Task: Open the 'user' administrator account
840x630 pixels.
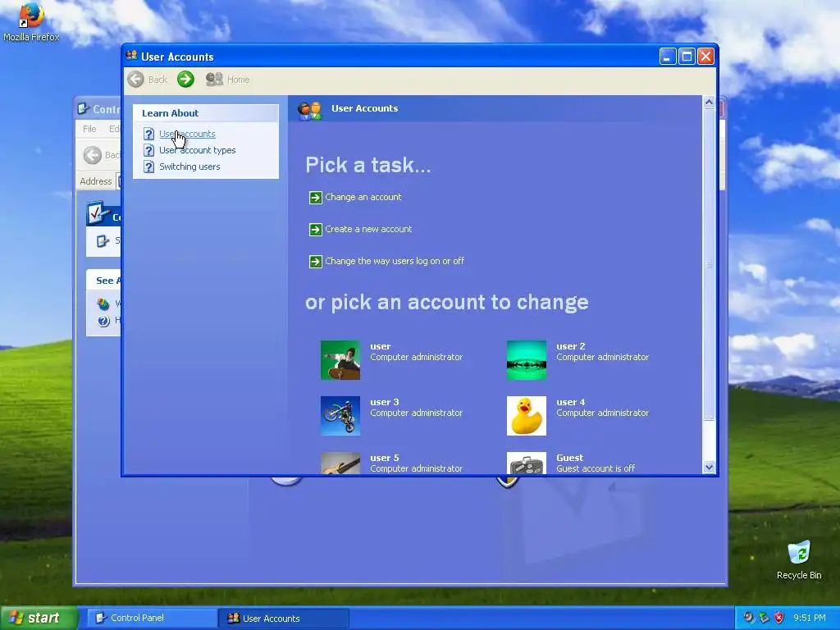Action: click(x=381, y=346)
